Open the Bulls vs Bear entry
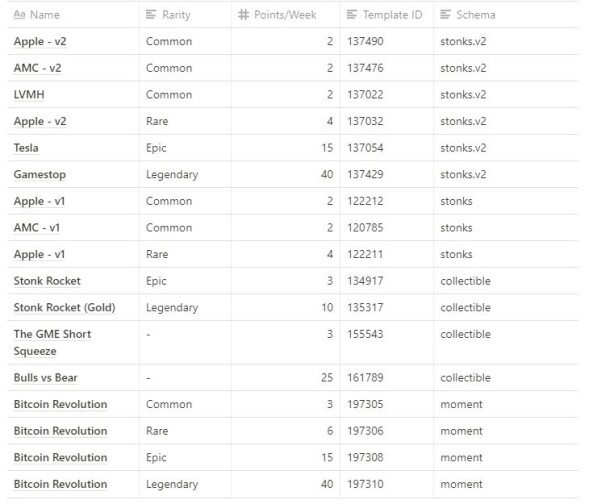This screenshot has width=597, height=504. (45, 378)
